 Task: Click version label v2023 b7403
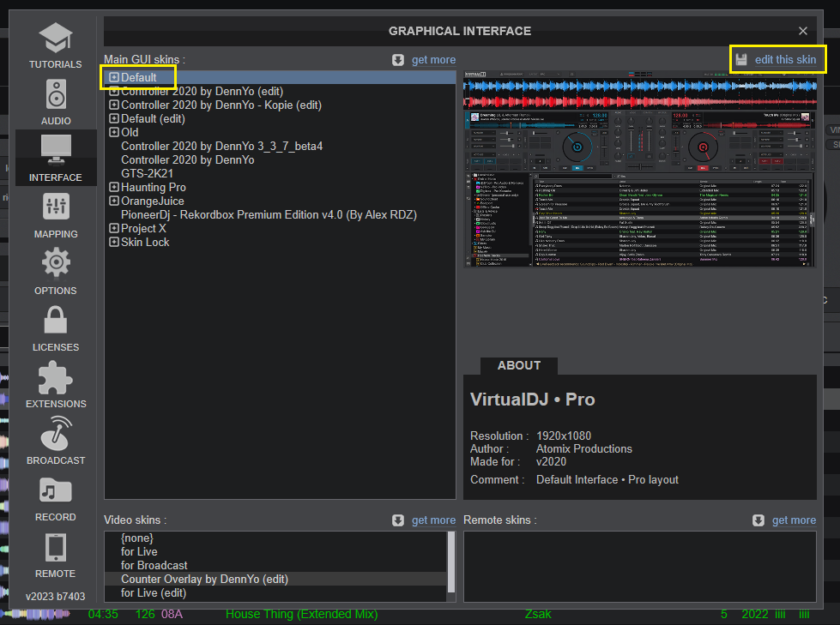(55, 596)
